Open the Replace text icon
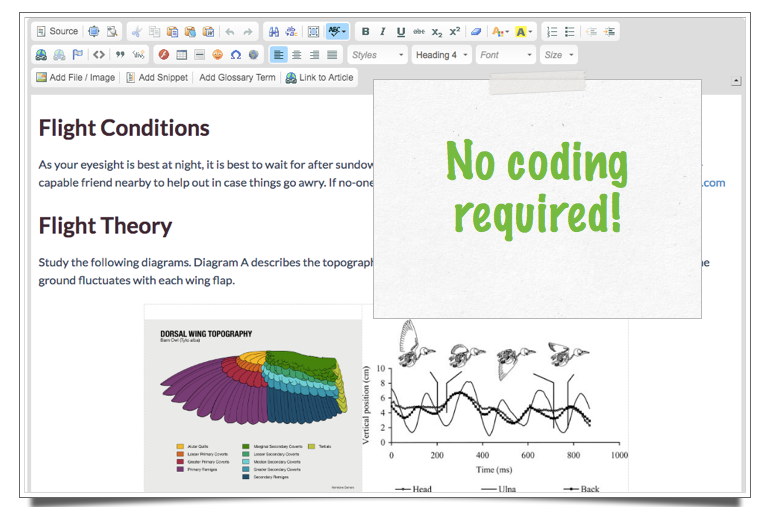This screenshot has height=509, width=771. click(292, 32)
